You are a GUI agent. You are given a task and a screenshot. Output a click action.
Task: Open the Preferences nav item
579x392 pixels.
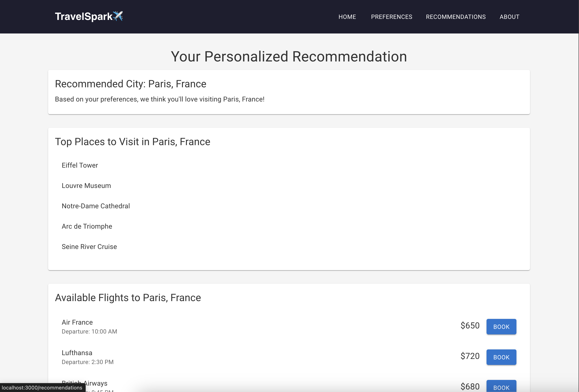[x=391, y=17]
